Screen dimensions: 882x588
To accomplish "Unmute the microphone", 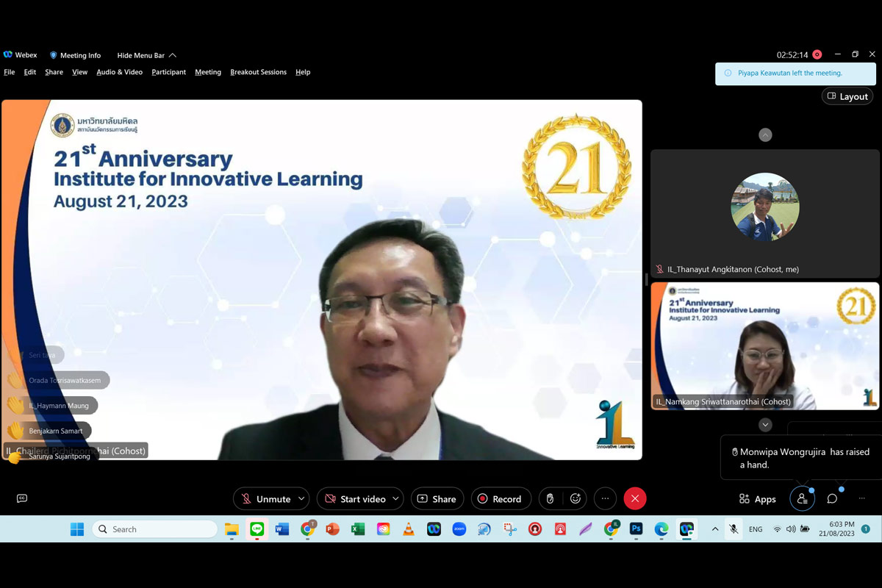I will 265,499.
